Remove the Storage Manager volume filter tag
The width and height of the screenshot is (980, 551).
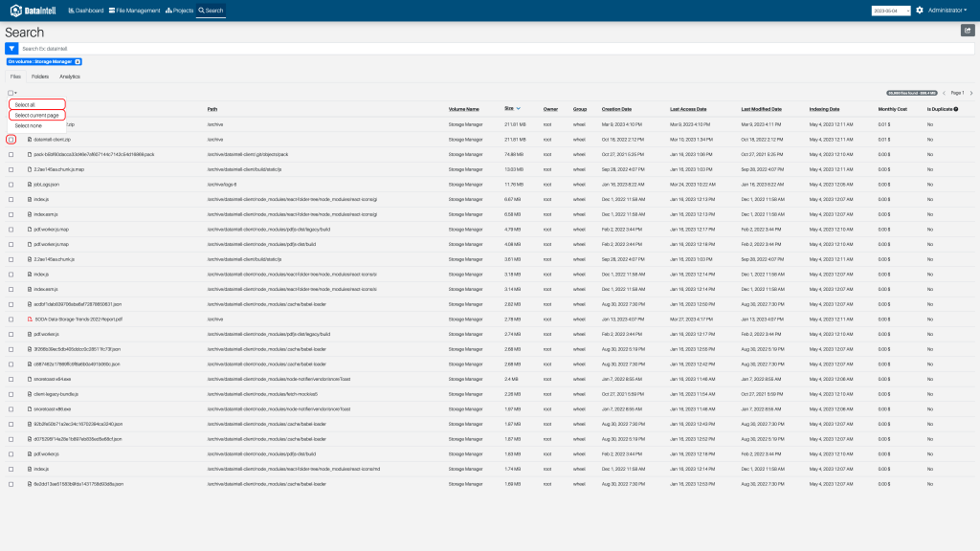click(78, 62)
